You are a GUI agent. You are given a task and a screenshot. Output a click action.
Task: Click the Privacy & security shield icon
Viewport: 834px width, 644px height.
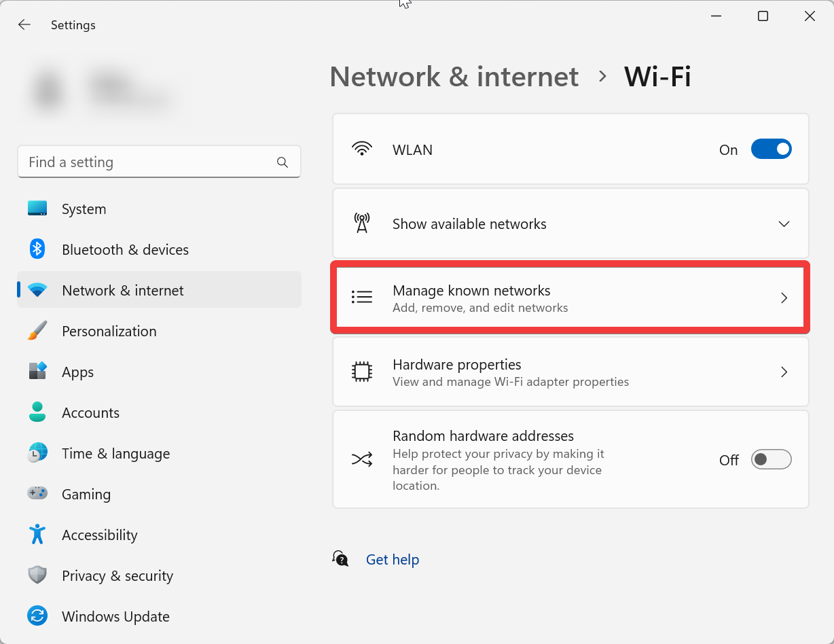click(x=37, y=575)
